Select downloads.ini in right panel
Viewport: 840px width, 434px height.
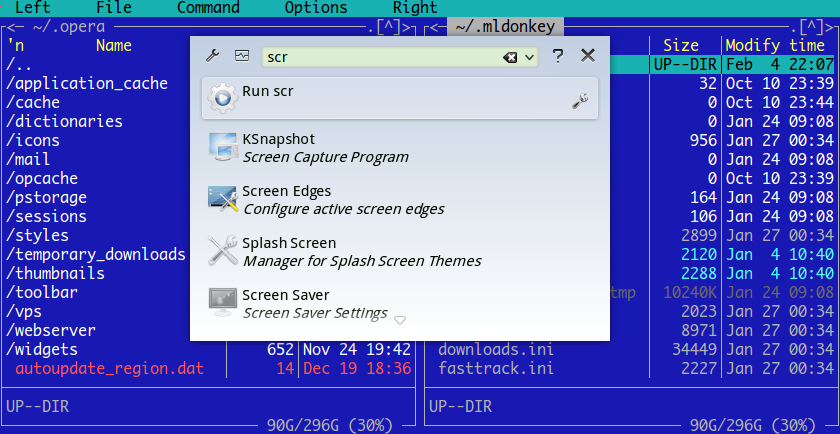click(x=496, y=350)
